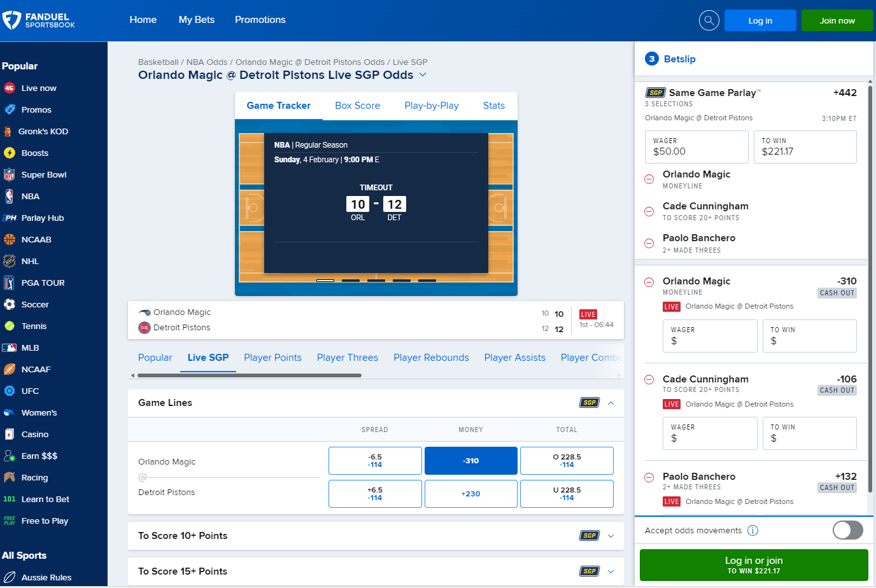
Task: Remove Orlando Magic leg from parlay
Action: tap(649, 179)
